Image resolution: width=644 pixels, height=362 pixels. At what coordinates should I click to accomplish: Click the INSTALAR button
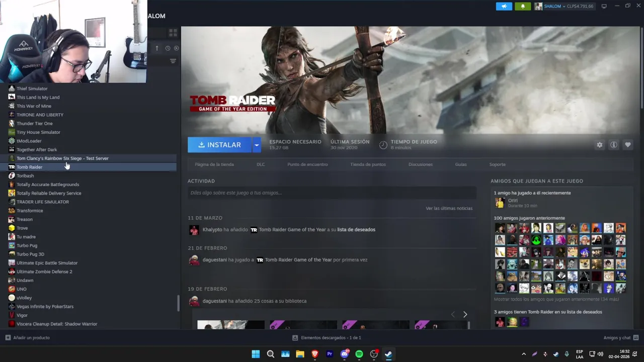(220, 145)
